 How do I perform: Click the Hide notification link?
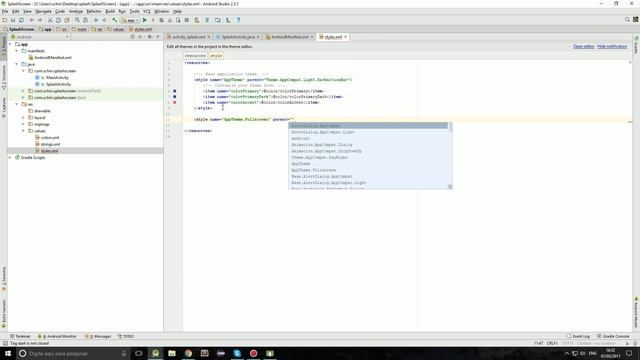coord(612,47)
